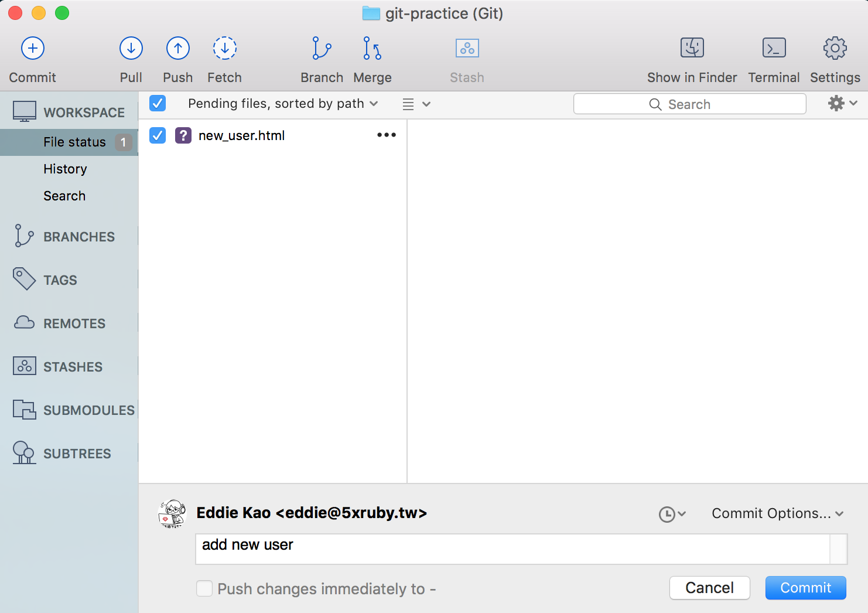The image size is (868, 613).
Task: Select History in the sidebar
Action: [65, 169]
